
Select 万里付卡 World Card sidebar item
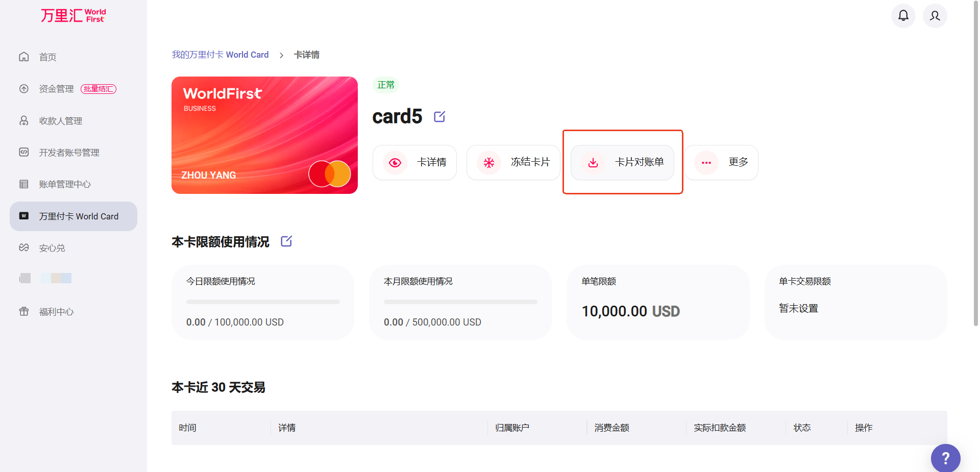tap(73, 216)
